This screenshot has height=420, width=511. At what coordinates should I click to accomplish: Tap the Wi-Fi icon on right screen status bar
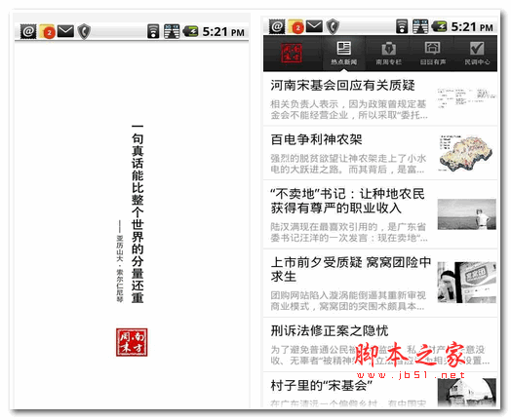click(402, 26)
